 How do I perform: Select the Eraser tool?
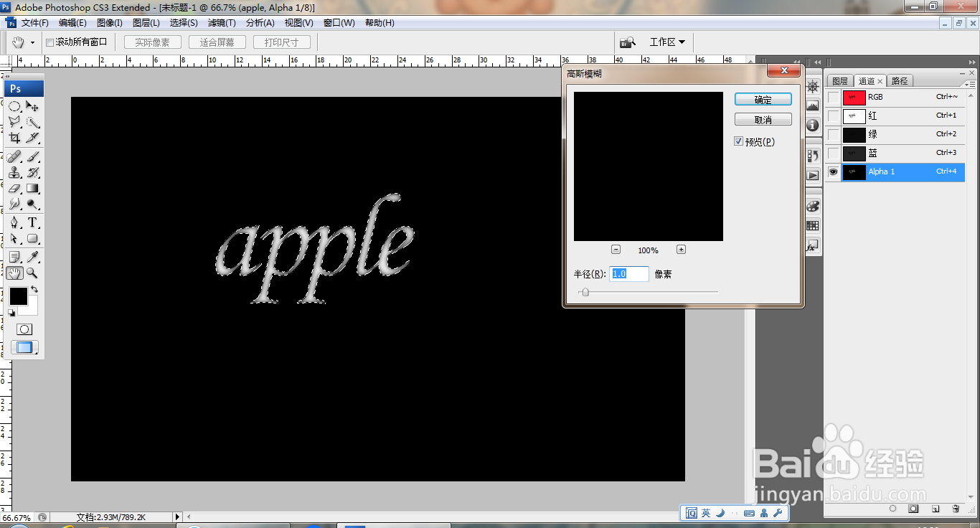[x=15, y=188]
